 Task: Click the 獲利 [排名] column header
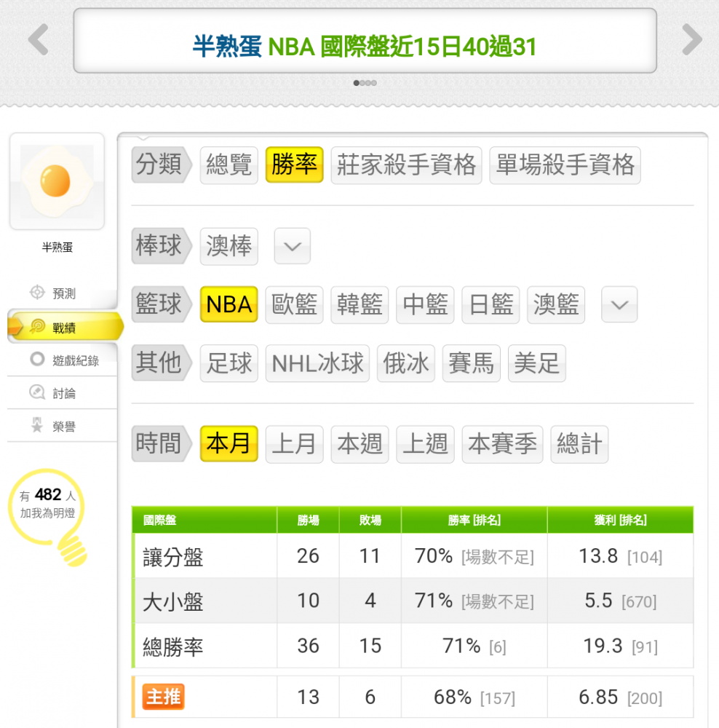[621, 520]
